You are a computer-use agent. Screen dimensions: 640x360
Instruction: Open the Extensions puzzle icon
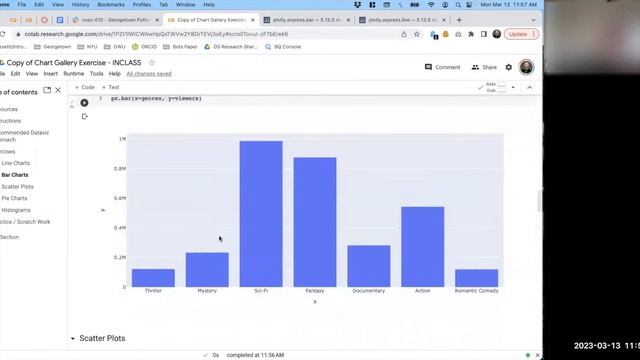coord(471,34)
